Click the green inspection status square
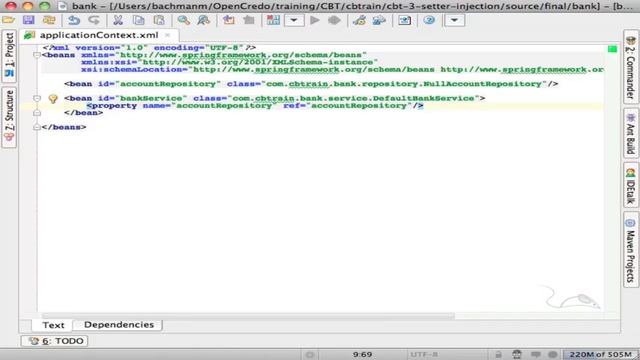The width and height of the screenshot is (640, 360). click(612, 49)
